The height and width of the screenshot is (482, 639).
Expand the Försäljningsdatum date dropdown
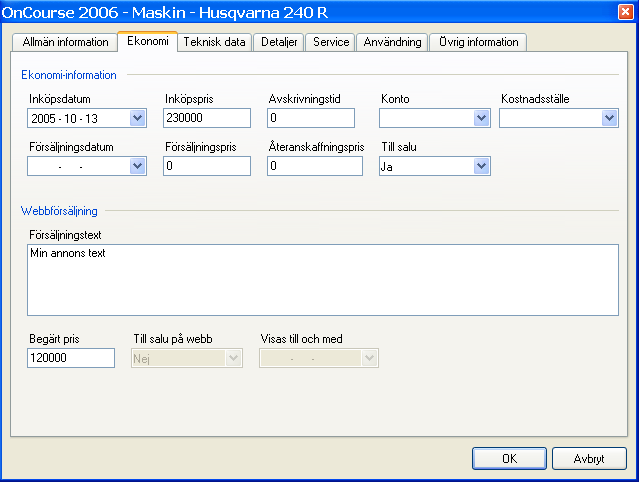click(138, 166)
